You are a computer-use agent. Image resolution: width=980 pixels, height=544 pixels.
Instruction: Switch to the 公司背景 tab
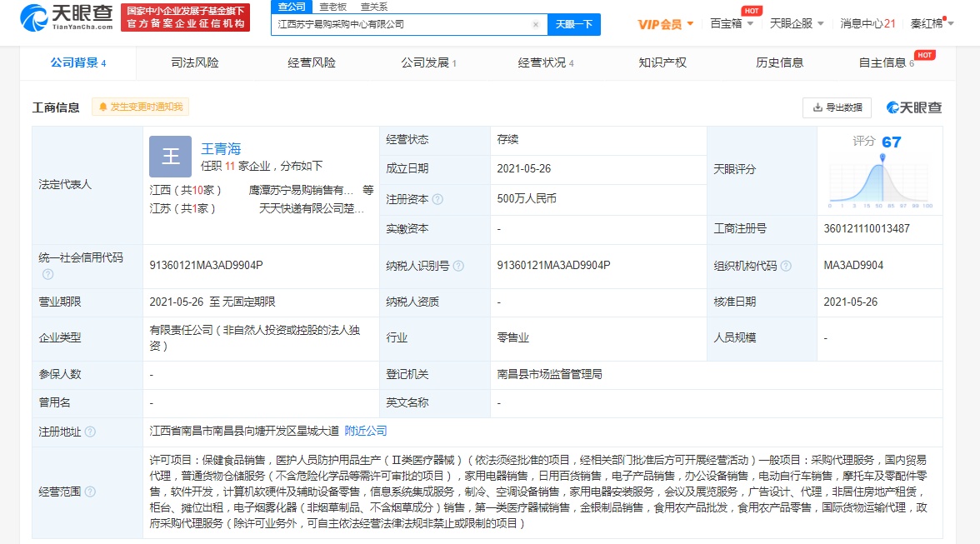(78, 63)
